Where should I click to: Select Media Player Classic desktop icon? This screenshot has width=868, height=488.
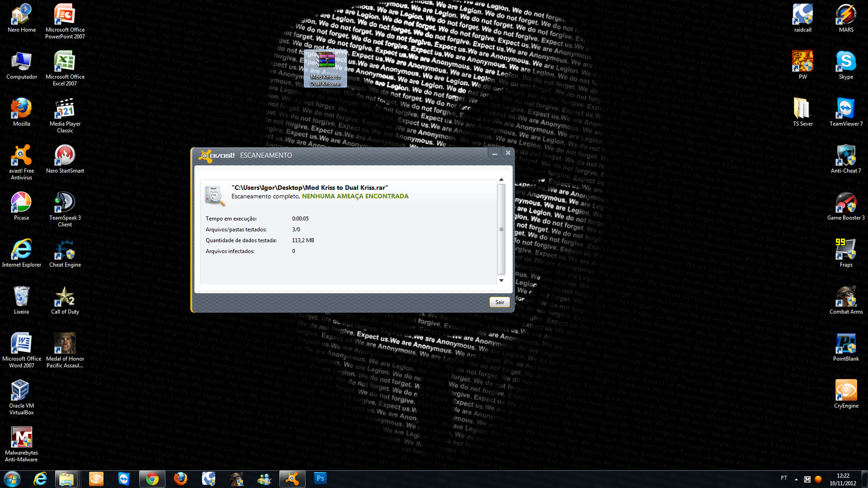pos(65,115)
